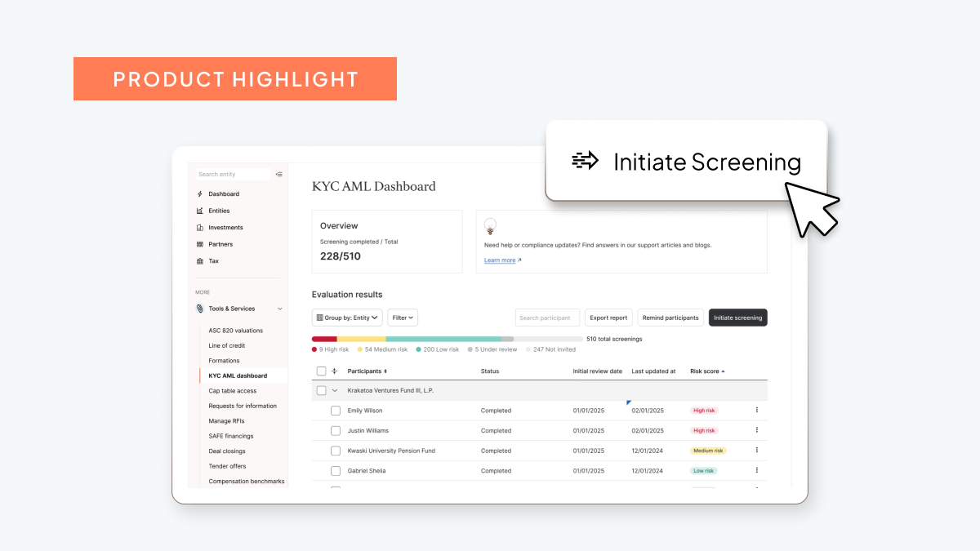Open the Filter dropdown

[403, 318]
